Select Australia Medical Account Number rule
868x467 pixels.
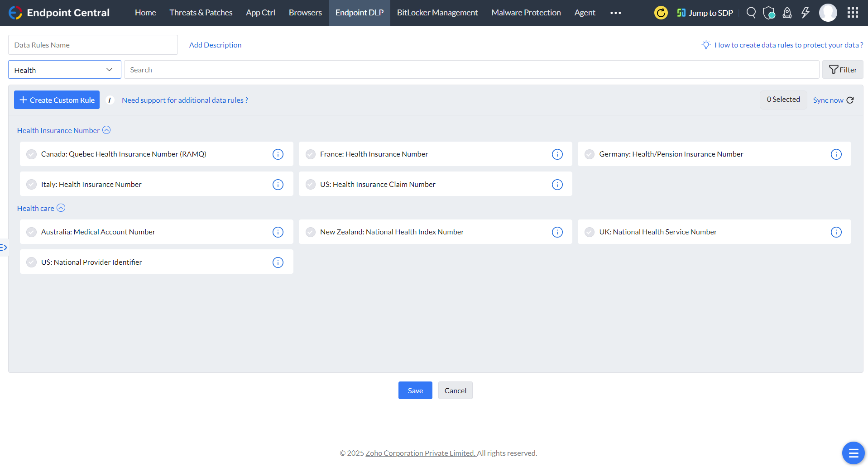point(31,232)
